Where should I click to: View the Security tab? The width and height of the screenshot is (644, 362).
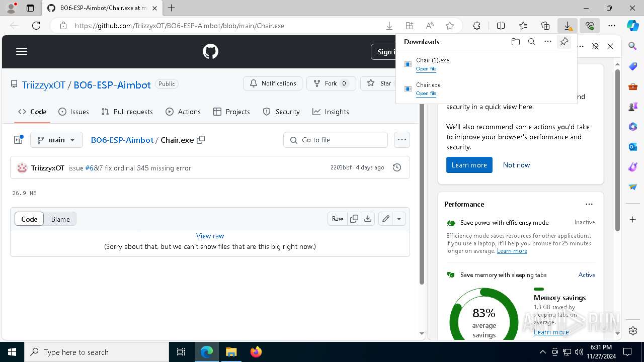click(281, 112)
